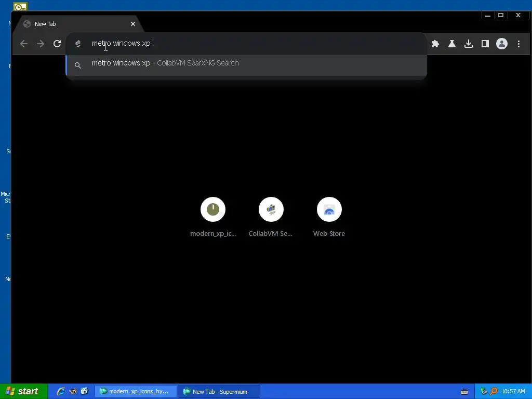Minimize the Supermium window

click(488, 15)
